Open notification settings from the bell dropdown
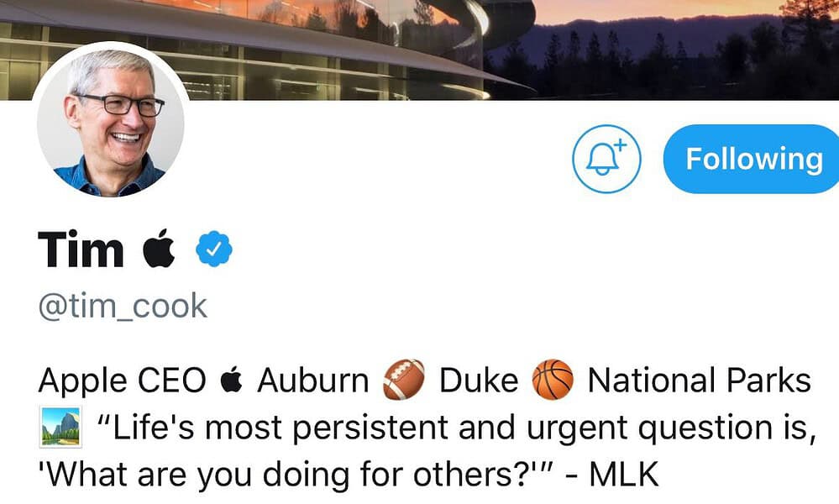The width and height of the screenshot is (839, 504). pos(606,160)
